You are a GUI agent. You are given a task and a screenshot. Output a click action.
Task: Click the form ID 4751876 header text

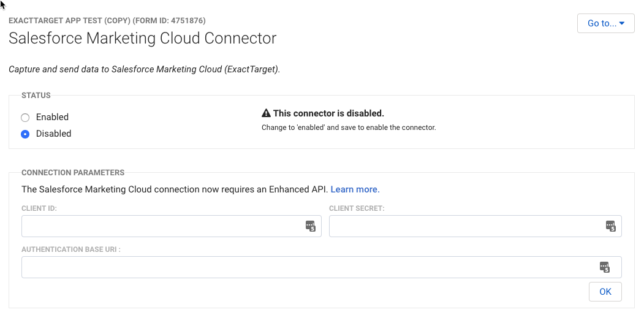coord(107,20)
